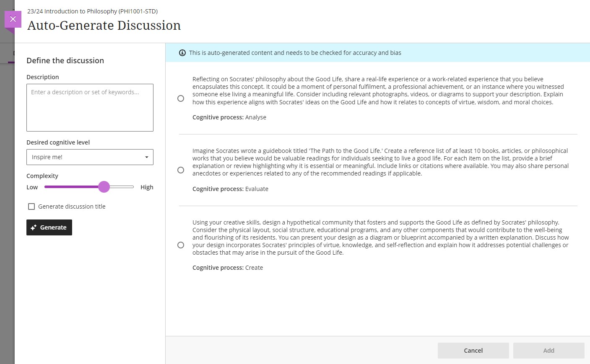590x364 pixels.
Task: Focus the Description text box
Action: pyautogui.click(x=90, y=108)
